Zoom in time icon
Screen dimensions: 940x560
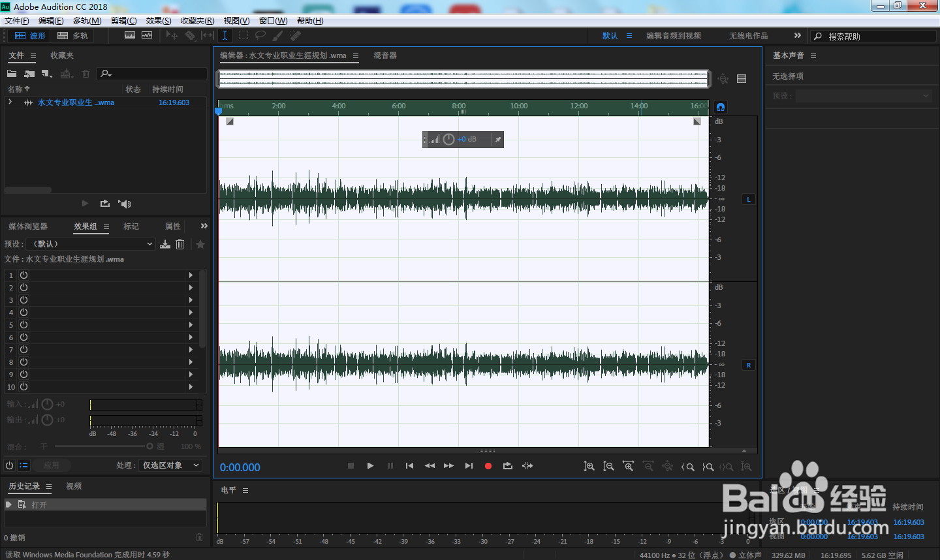tap(628, 466)
